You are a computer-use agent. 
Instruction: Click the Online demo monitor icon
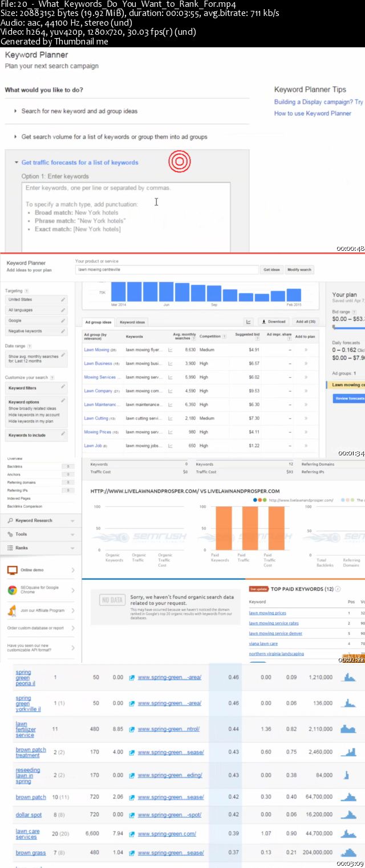click(x=12, y=570)
